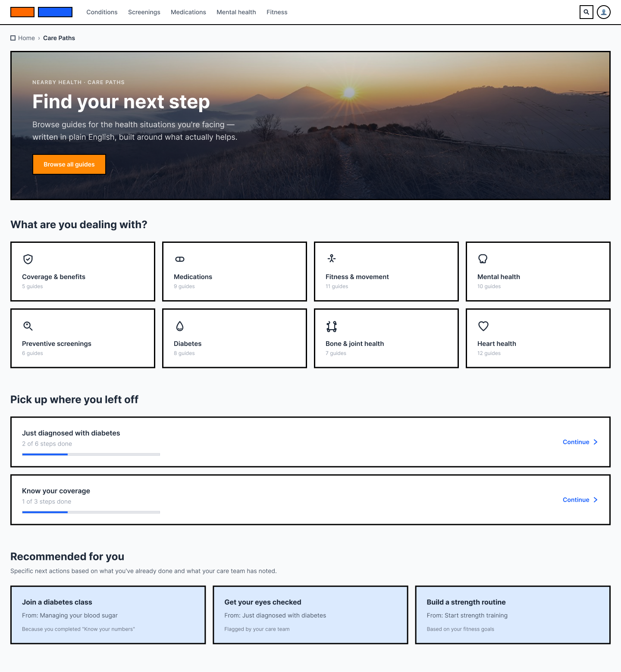
Task: Open the Mental health category card title
Action: [x=499, y=277]
